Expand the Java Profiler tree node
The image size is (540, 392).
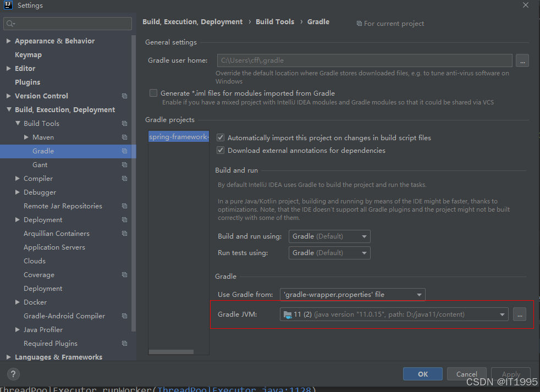point(17,330)
